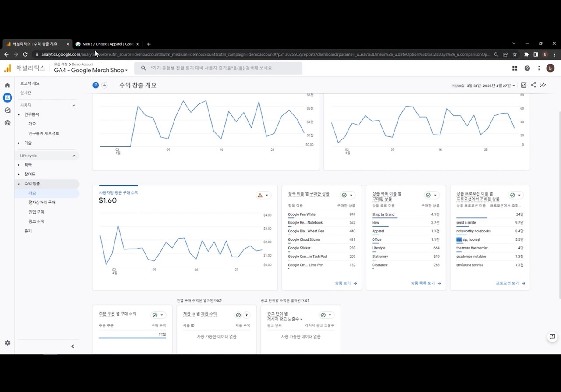Open the date range dropdown 3월 31일~2023년 4월 27일
This screenshot has height=392, width=561.
coord(491,86)
